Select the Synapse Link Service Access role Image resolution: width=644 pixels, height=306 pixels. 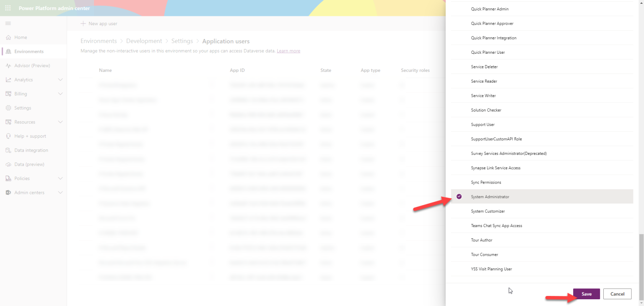542,168
